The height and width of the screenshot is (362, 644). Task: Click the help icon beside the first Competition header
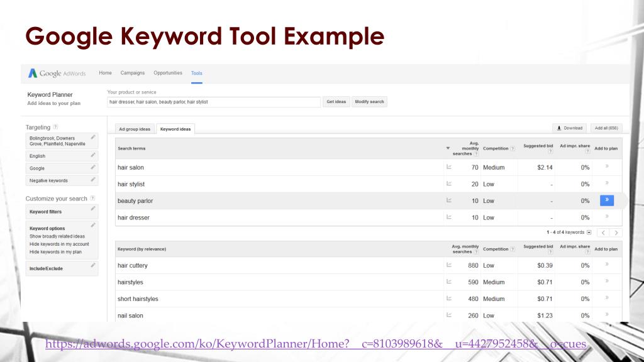(x=512, y=148)
